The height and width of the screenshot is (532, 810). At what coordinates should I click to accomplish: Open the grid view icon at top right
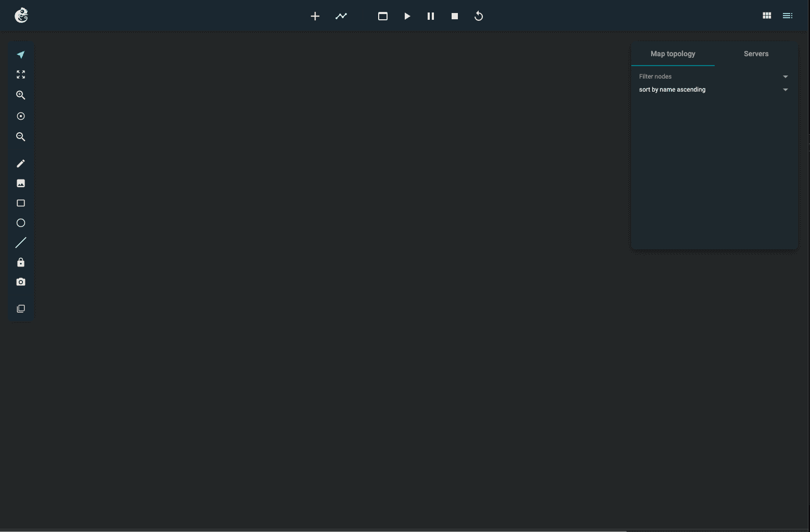click(x=767, y=16)
